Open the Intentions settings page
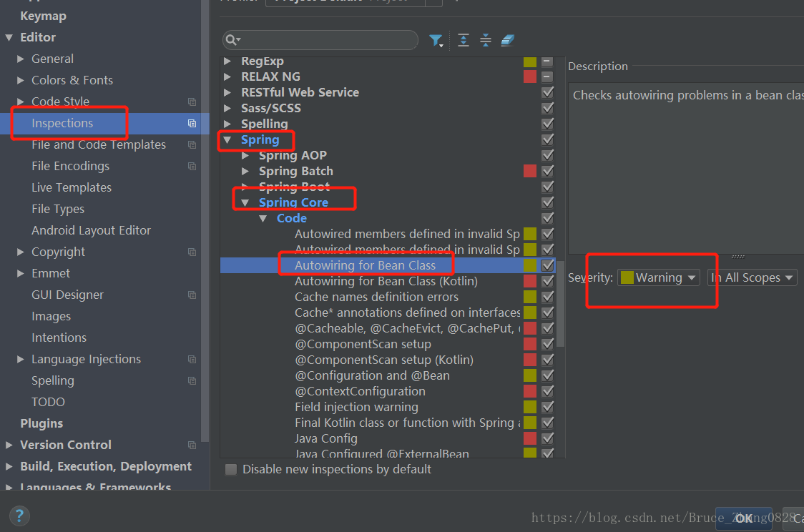Screen dimensions: 804x532 [59, 338]
